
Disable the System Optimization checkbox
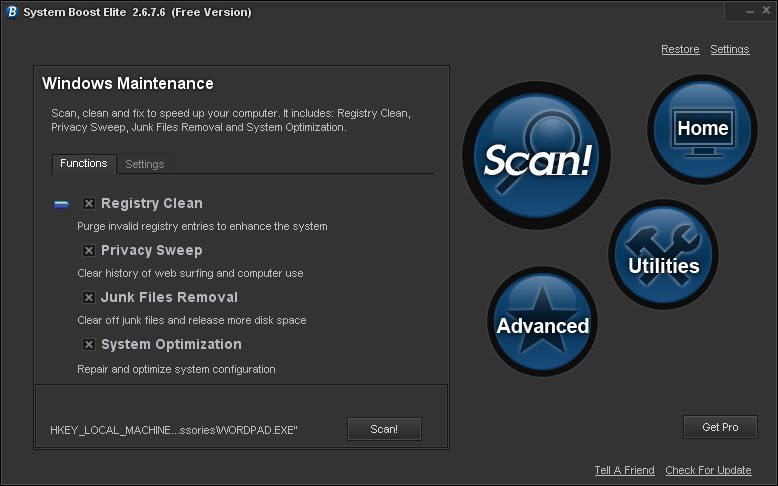click(89, 345)
